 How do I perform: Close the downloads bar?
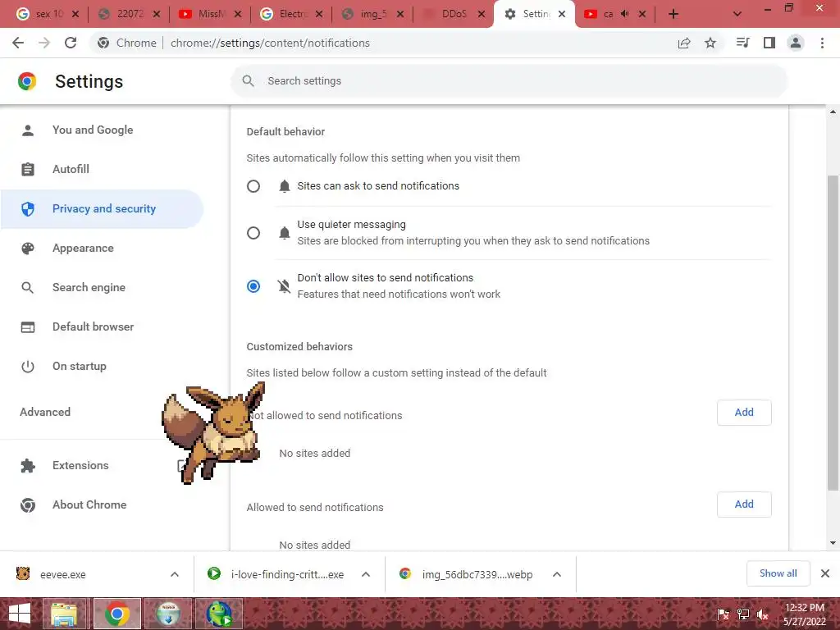coord(825,573)
